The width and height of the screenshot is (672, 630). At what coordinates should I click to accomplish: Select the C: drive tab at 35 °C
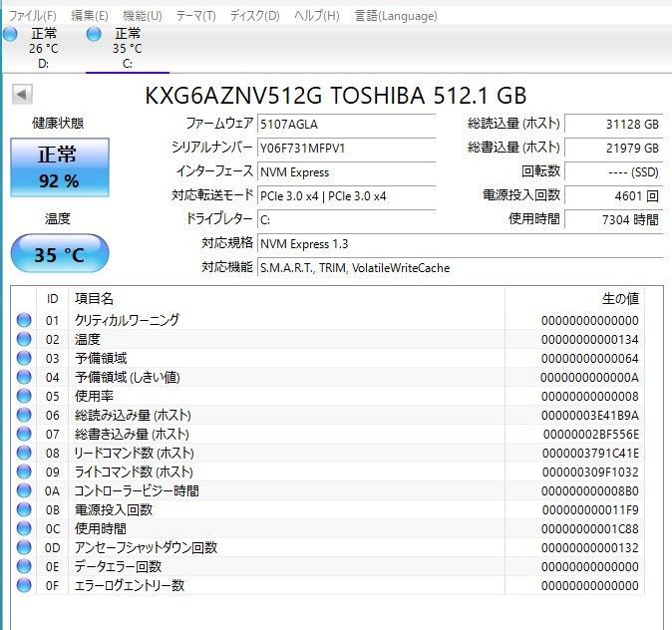coord(128,48)
